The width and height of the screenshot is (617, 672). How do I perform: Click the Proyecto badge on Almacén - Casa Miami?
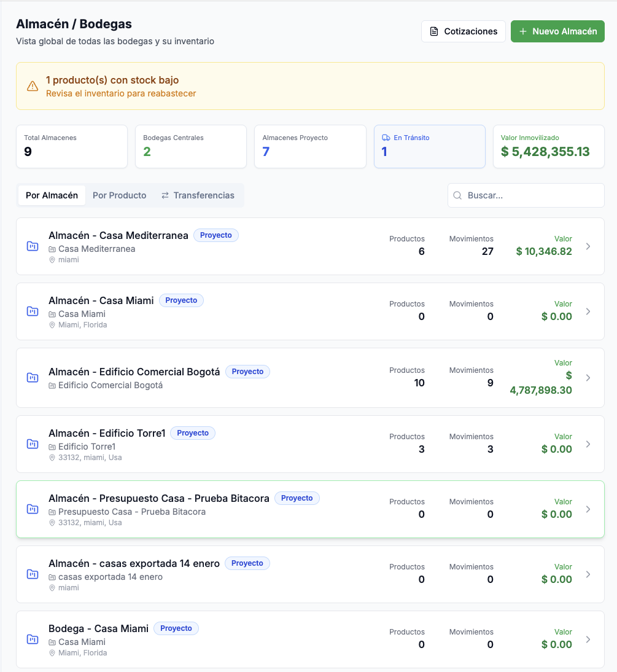pyautogui.click(x=181, y=300)
